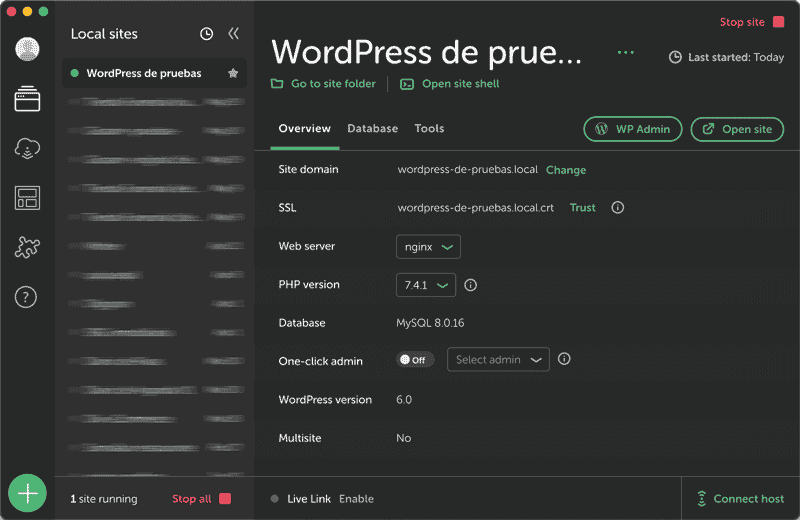Toggle One-click admin switch

coord(414,360)
